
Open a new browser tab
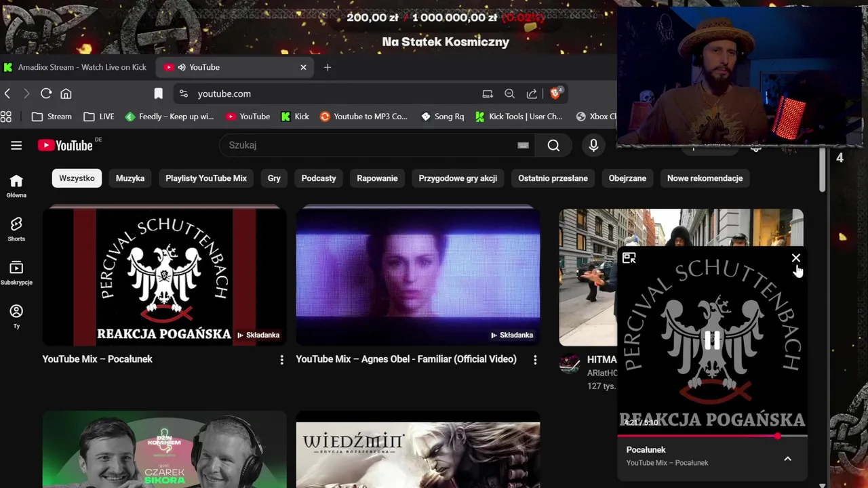point(328,67)
